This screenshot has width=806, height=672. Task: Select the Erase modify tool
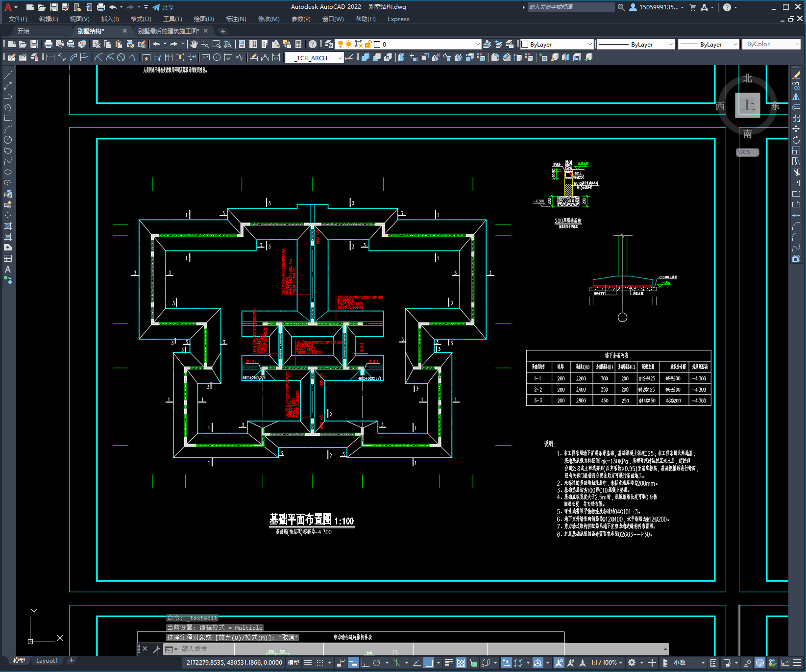pos(796,75)
